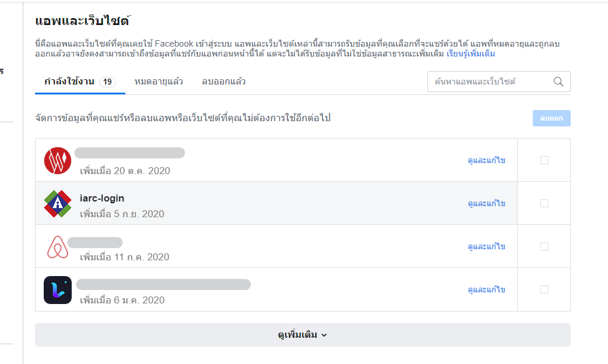Click the chevron next to ดูเพิ่มเติม
The height and width of the screenshot is (364, 608).
[x=325, y=335]
